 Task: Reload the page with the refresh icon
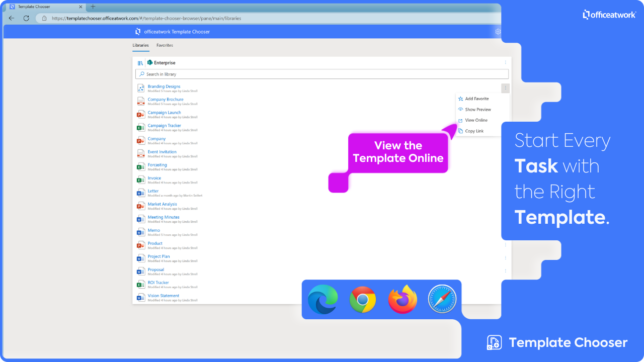click(x=26, y=18)
